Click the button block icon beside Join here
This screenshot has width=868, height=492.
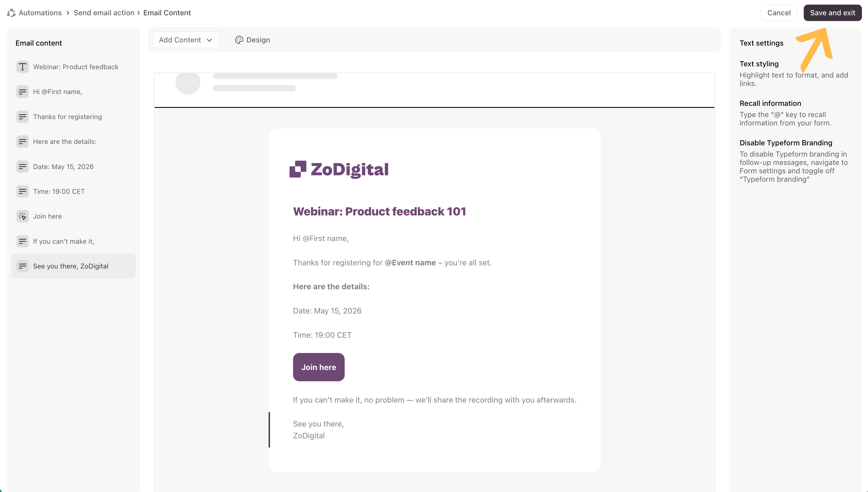22,216
